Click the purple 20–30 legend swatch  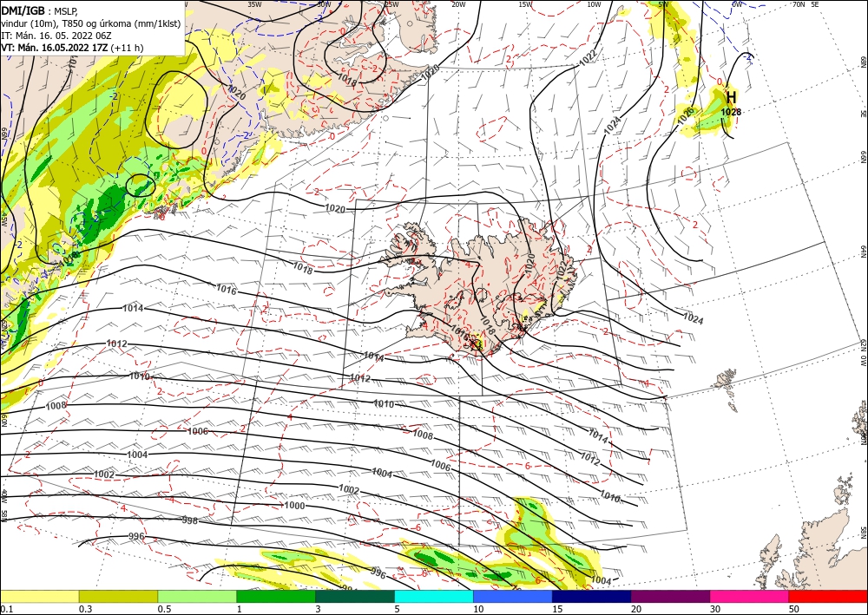[x=670, y=596]
